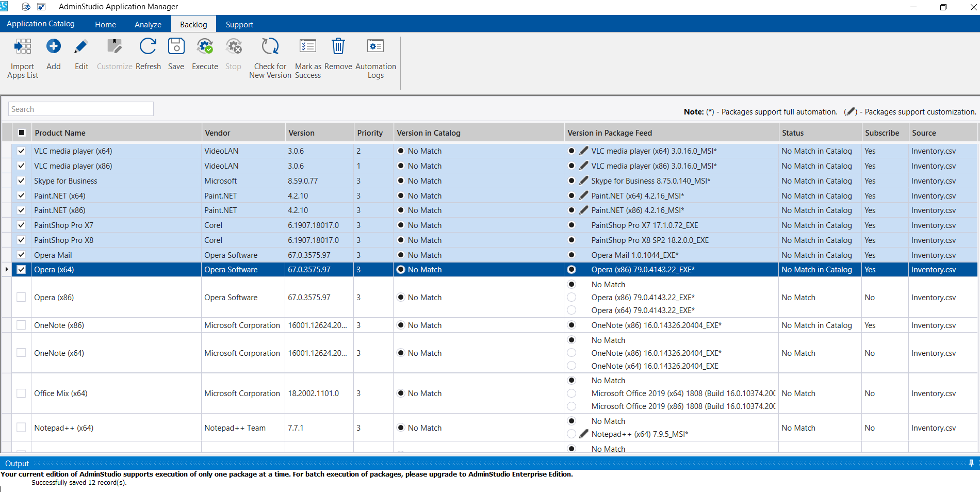Select Notepad++ (x64) 7.9.5_MSI* radio option

[571, 434]
